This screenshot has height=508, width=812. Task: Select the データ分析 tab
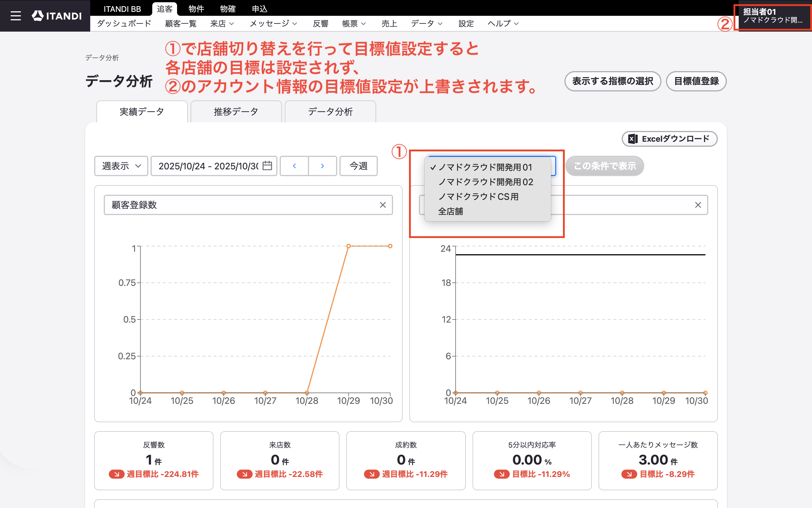[x=330, y=111]
